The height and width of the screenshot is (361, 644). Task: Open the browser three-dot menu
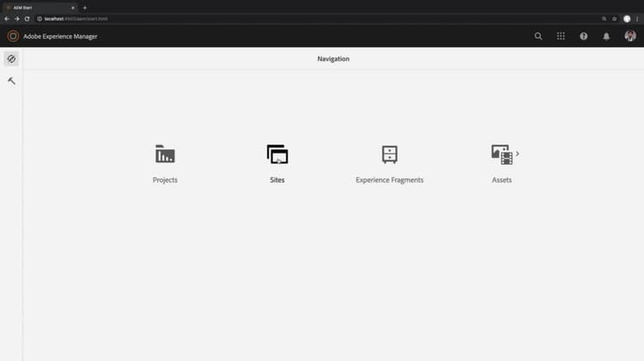click(637, 19)
